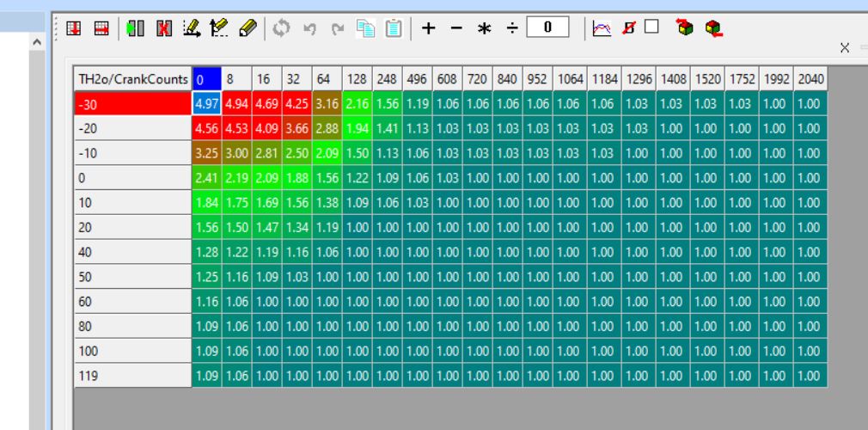This screenshot has height=430, width=868.
Task: Open the 2D graph view icon
Action: click(602, 28)
